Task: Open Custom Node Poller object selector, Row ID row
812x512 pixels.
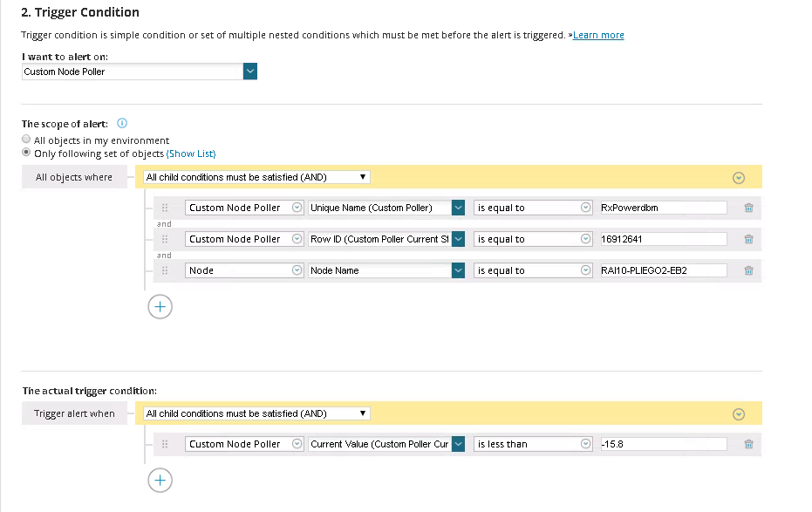Action: (244, 239)
